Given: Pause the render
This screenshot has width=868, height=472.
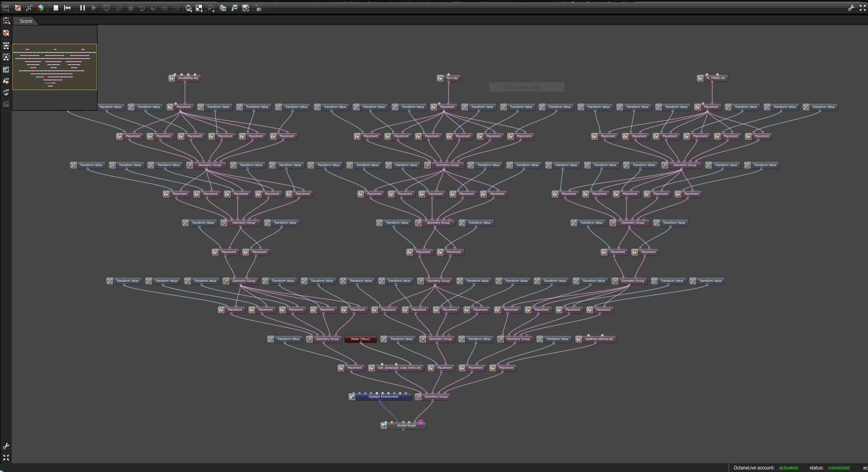Looking at the screenshot, I should 82,8.
